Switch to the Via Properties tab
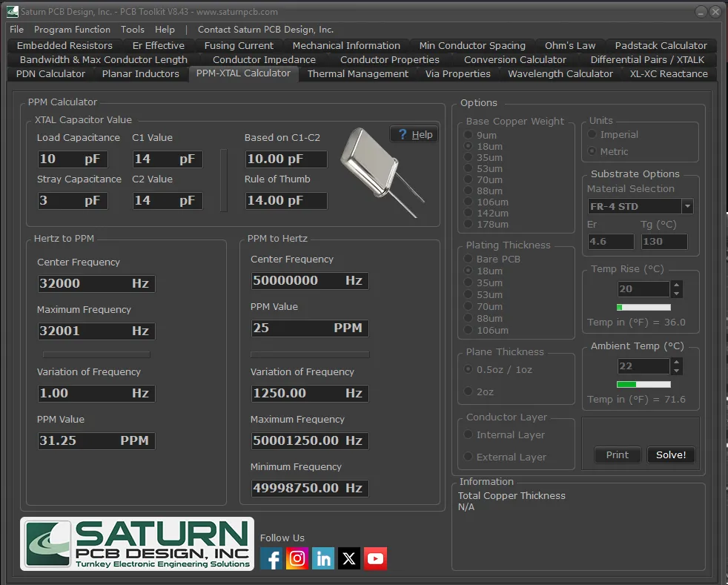Image resolution: width=728 pixels, height=585 pixels. (458, 74)
